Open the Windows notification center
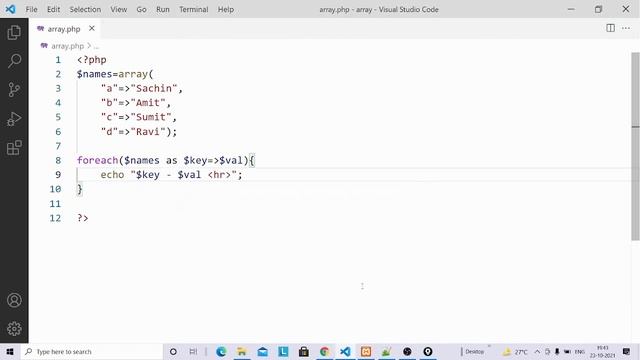 [627, 351]
